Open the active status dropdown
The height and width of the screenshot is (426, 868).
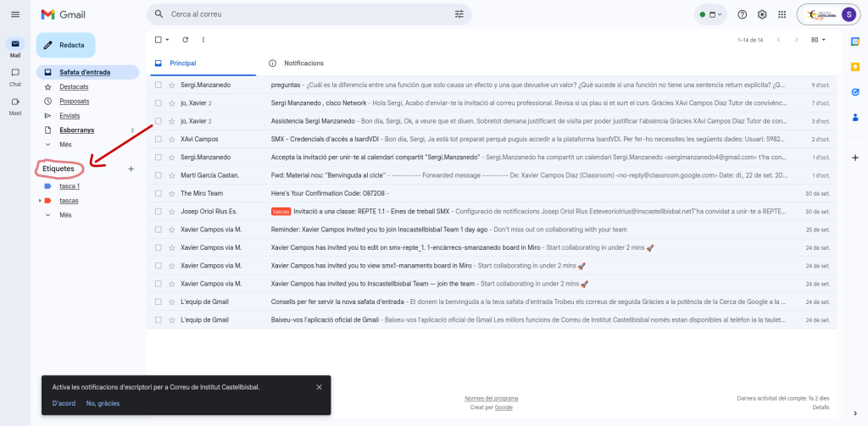tap(710, 14)
